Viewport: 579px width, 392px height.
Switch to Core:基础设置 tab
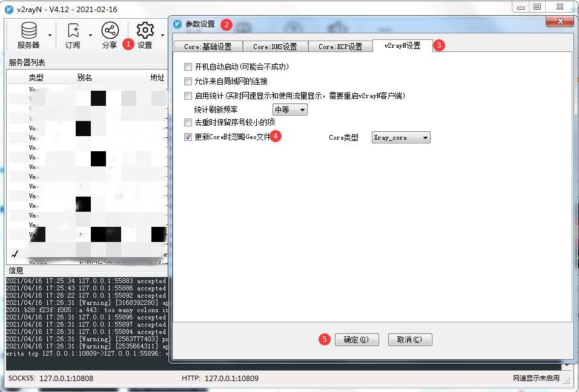click(x=208, y=47)
